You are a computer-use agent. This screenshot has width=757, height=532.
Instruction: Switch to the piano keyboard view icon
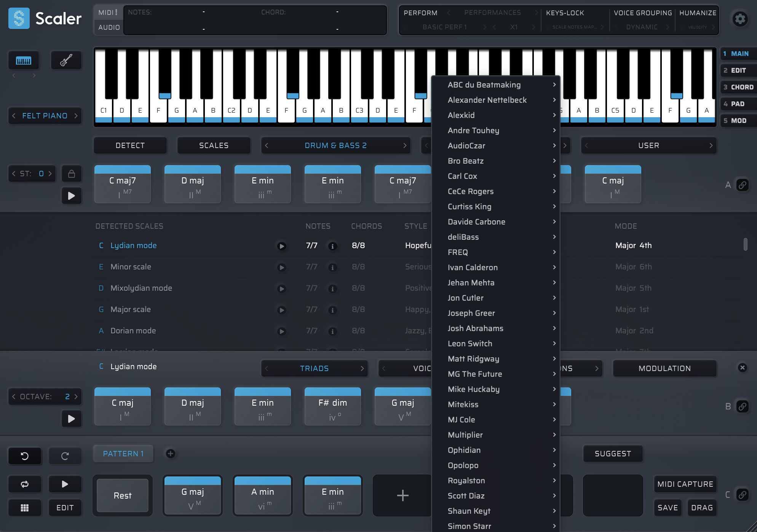(x=24, y=61)
